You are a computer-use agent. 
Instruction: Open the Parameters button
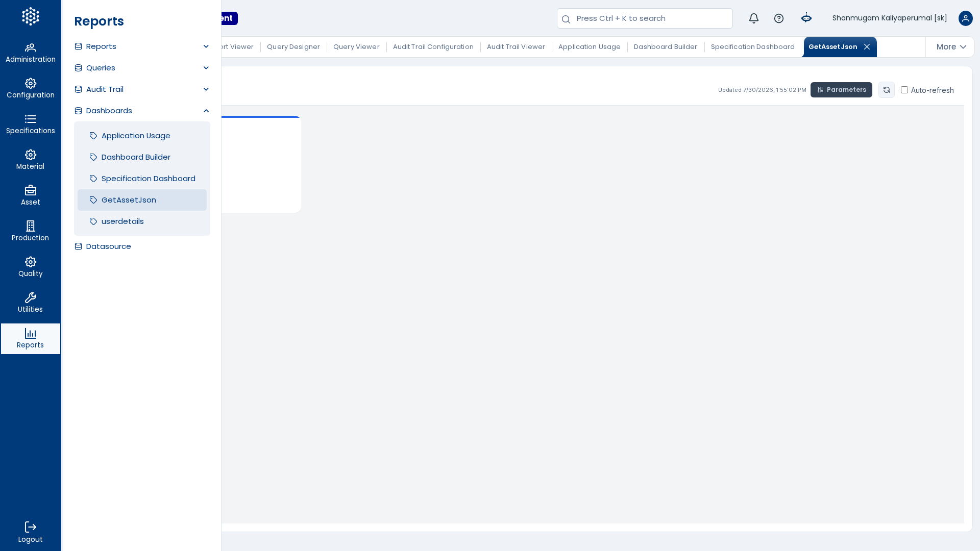tap(841, 90)
